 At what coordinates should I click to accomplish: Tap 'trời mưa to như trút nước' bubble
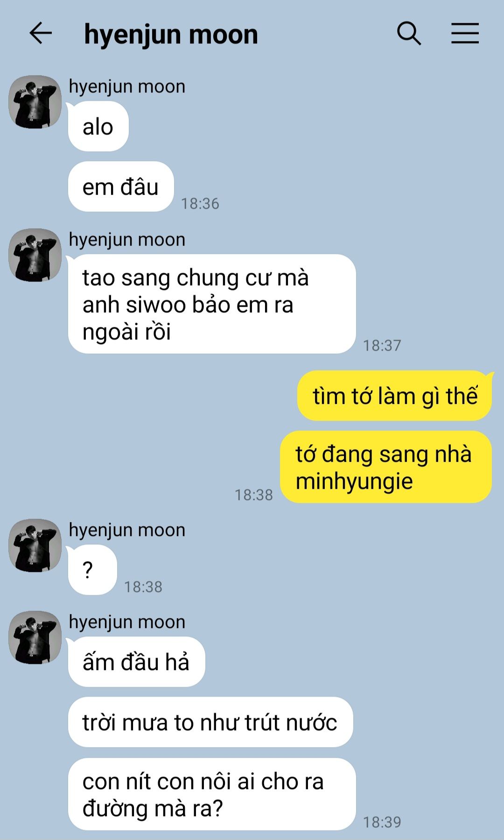[210, 722]
